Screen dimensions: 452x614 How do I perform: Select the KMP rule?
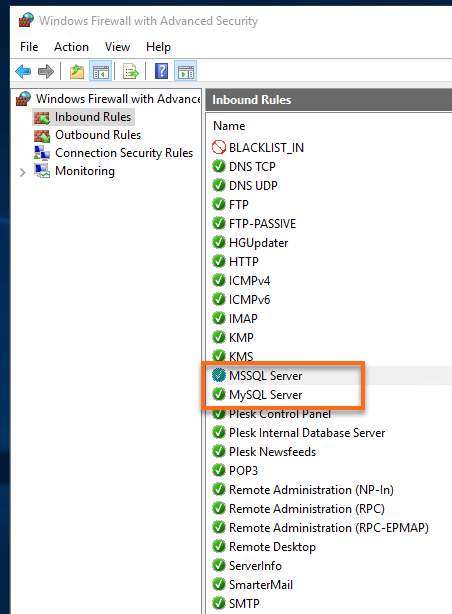241,337
